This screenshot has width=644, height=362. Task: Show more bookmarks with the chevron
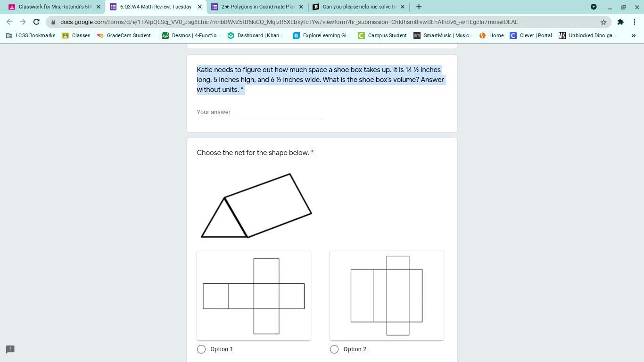click(634, 35)
